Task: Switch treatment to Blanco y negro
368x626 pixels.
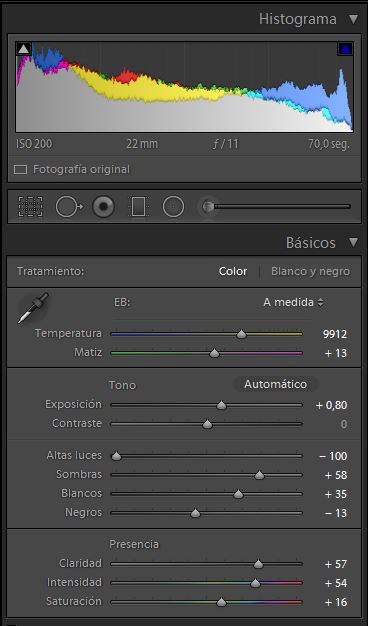Action: click(311, 271)
